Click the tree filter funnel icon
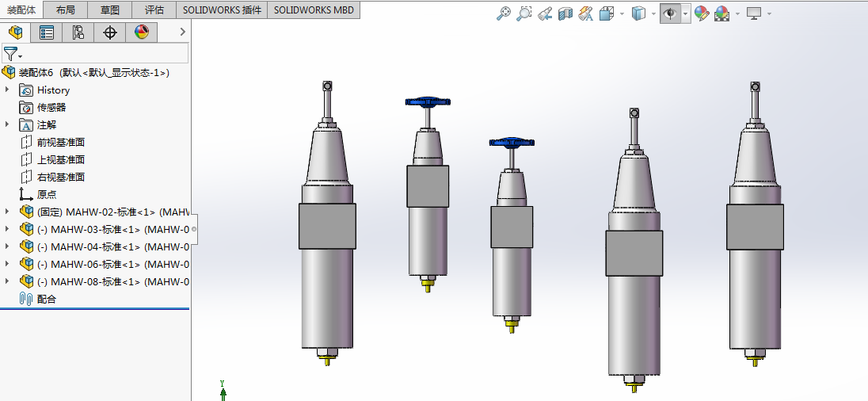 10,54
